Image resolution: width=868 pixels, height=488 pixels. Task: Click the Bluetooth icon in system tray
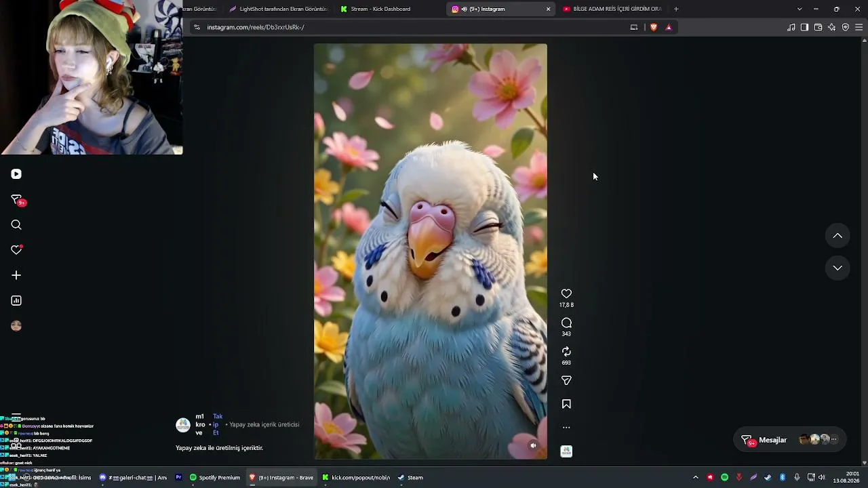click(x=782, y=477)
